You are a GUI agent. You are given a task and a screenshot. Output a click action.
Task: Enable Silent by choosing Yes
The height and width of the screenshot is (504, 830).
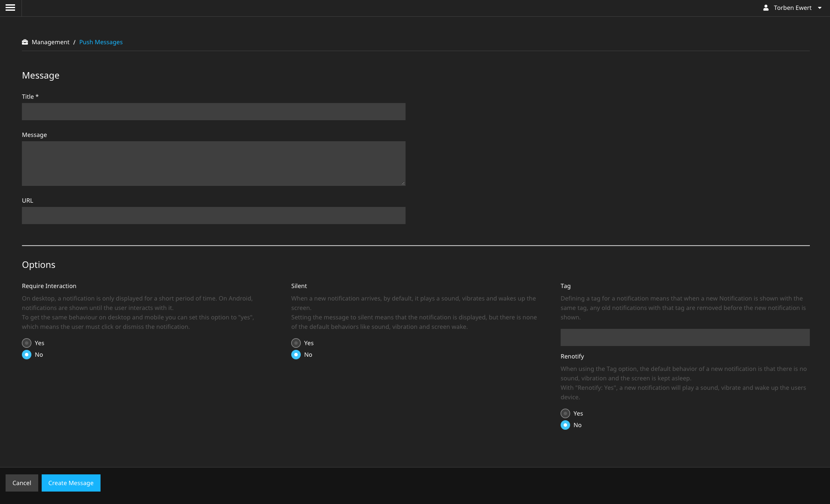click(x=296, y=343)
